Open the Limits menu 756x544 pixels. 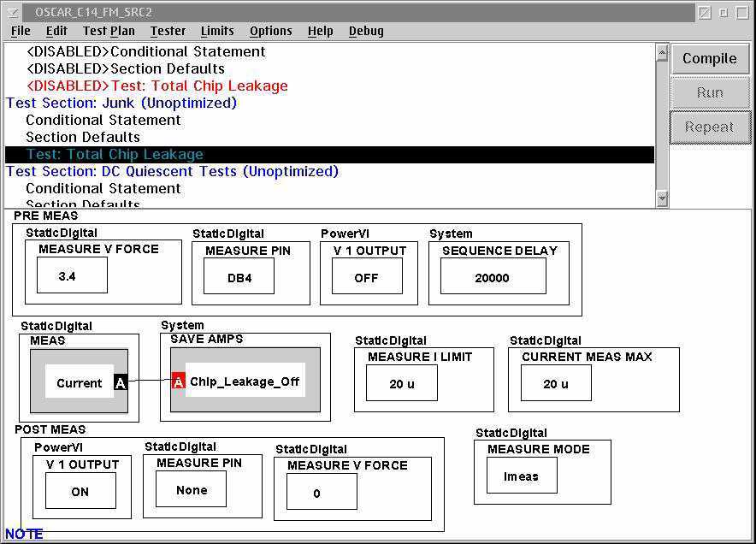[217, 31]
